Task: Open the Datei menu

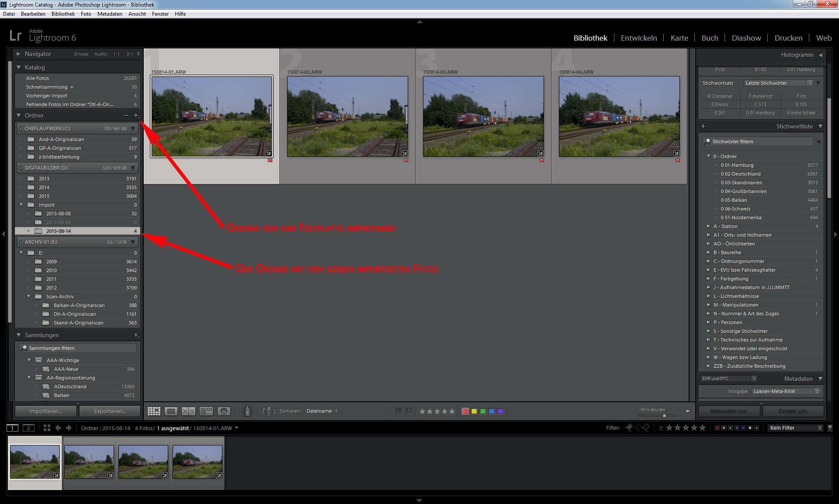Action: 9,14
